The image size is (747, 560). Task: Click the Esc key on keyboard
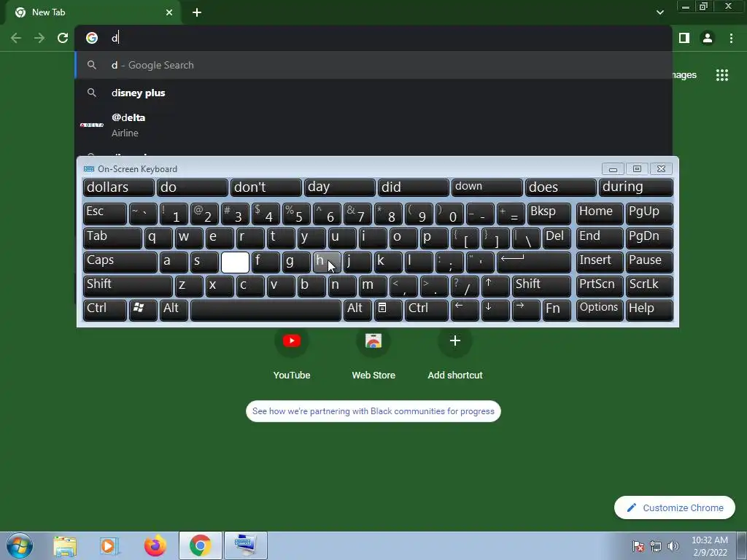[x=105, y=214]
